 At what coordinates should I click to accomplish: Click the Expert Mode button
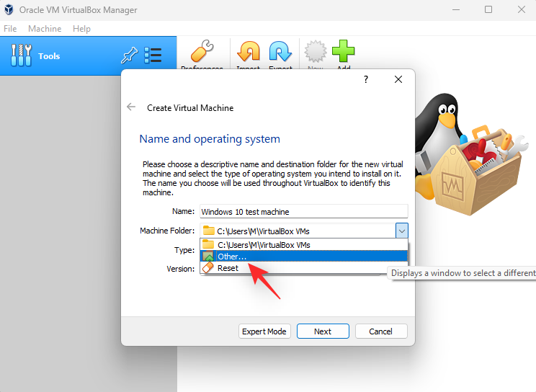pos(264,331)
